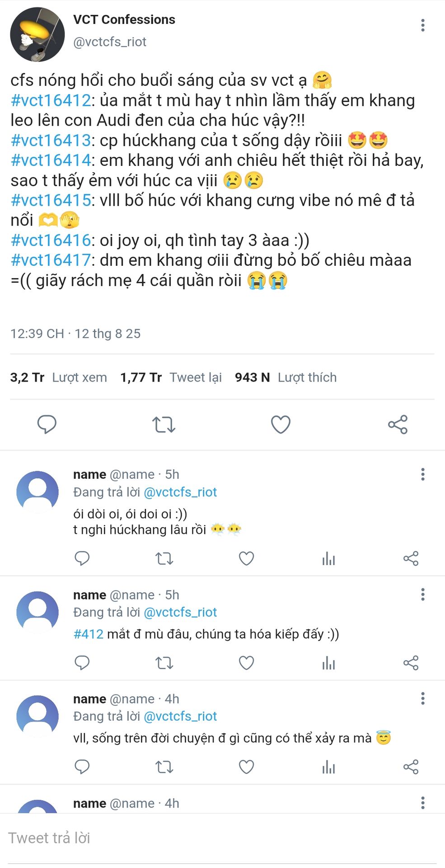Open VCT Confessions profile picture
Screen dimensions: 445x868
[37, 34]
